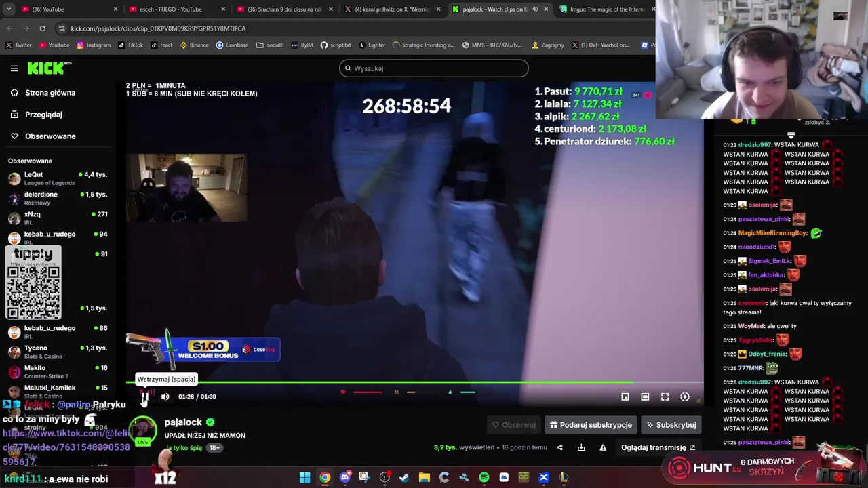The width and height of the screenshot is (868, 488).
Task: Open Malutki_Kamilek channel from followed list
Action: [x=58, y=391]
